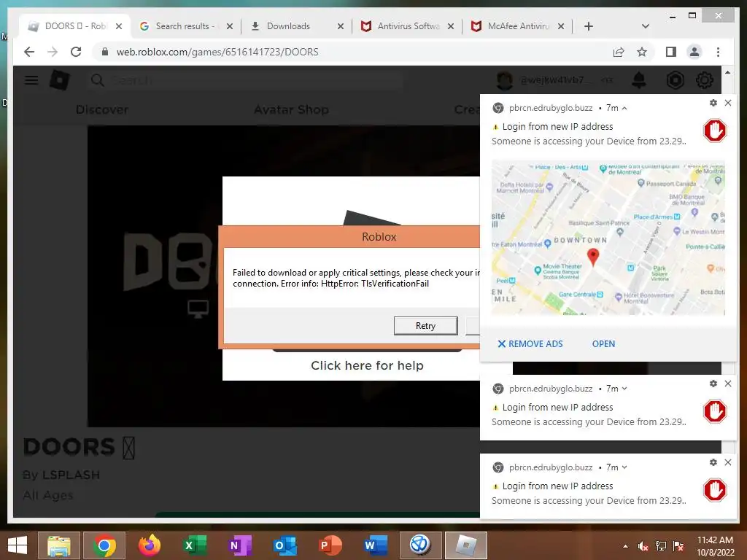
Task: Open Chrome three-dot menu
Action: click(718, 52)
